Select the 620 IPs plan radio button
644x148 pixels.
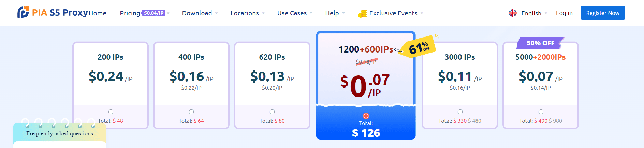(x=272, y=112)
